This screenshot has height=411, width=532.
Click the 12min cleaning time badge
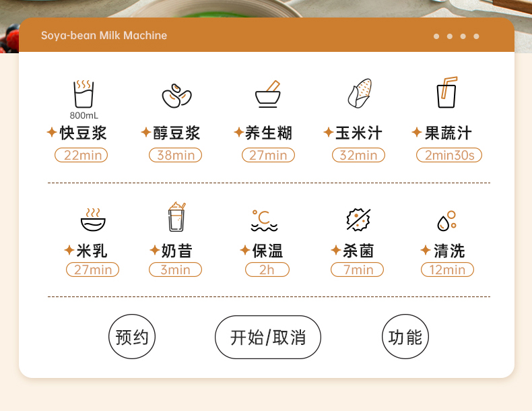pos(448,270)
